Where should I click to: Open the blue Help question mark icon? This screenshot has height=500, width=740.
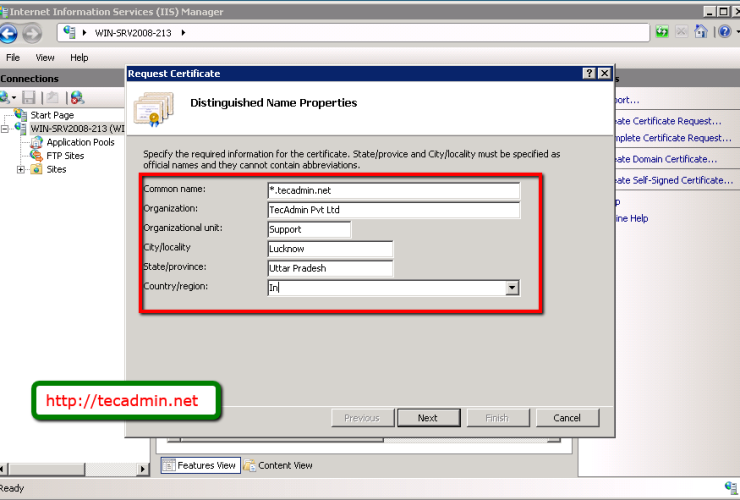click(x=723, y=33)
